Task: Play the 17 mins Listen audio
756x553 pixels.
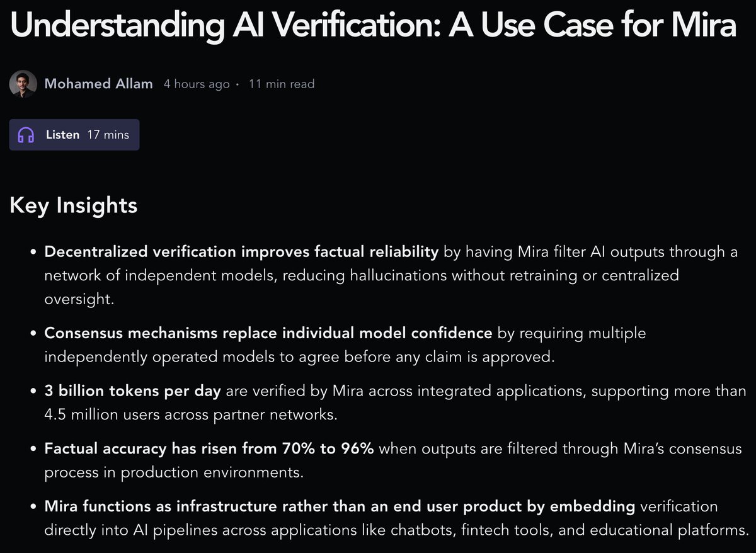Action: point(74,135)
